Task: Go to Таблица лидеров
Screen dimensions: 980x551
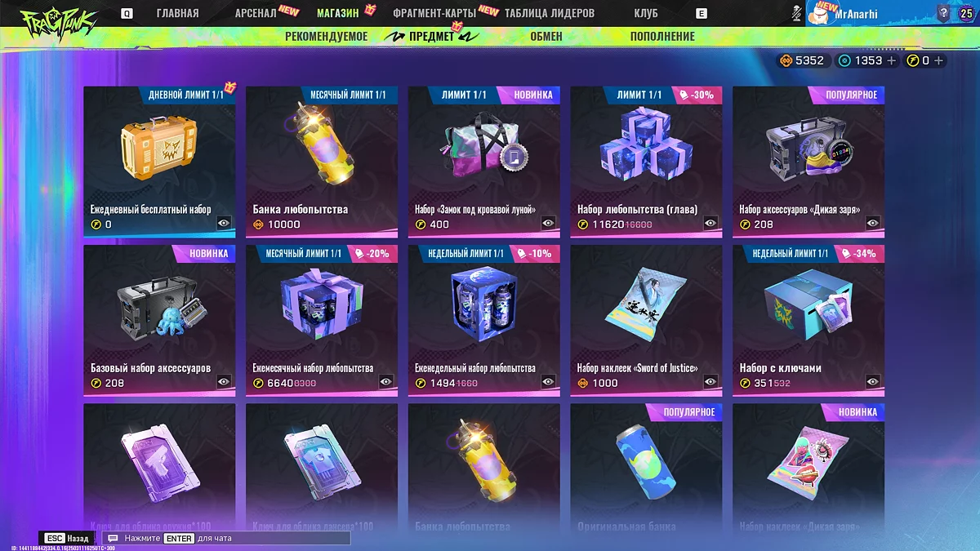Action: (x=550, y=13)
